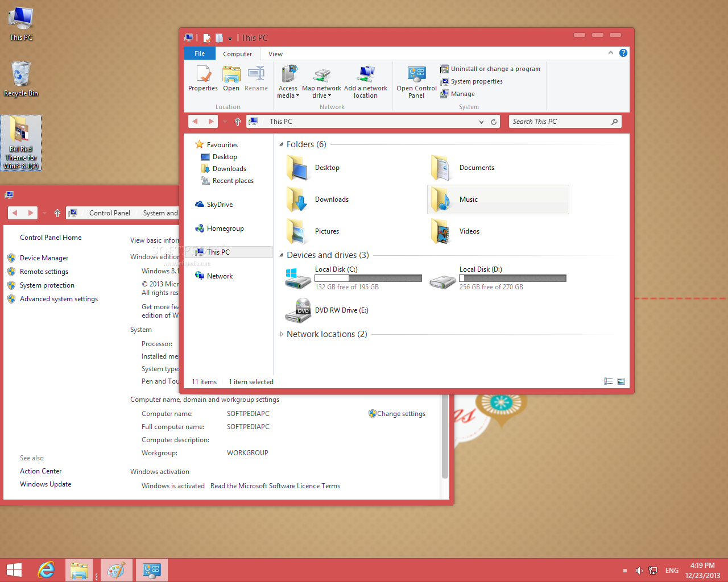Collapse the ribbon with chevron arrow
The height and width of the screenshot is (582, 728).
tap(611, 53)
